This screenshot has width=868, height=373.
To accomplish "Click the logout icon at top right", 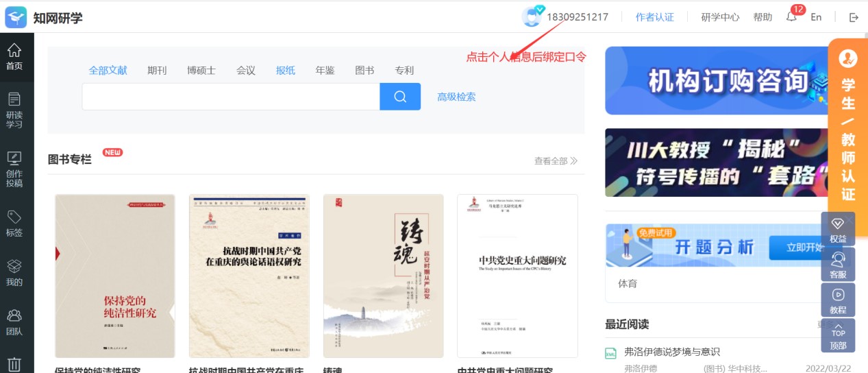I will tap(854, 17).
